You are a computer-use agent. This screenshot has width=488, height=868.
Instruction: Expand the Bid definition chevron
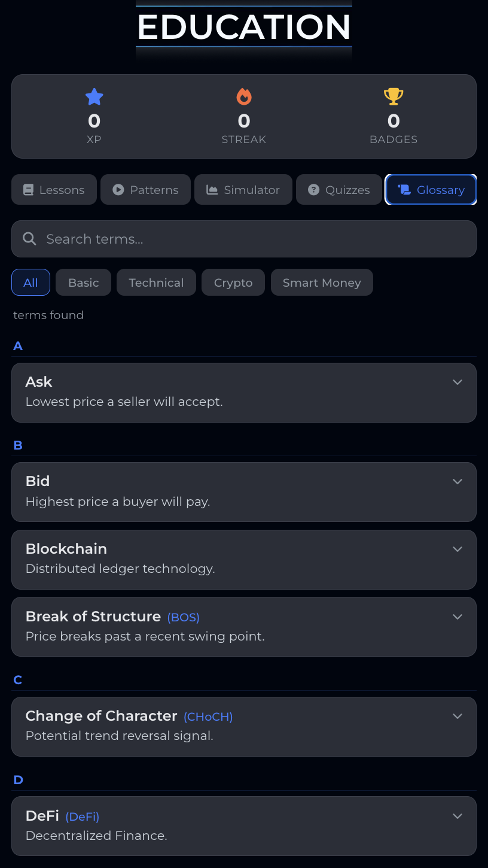click(457, 481)
